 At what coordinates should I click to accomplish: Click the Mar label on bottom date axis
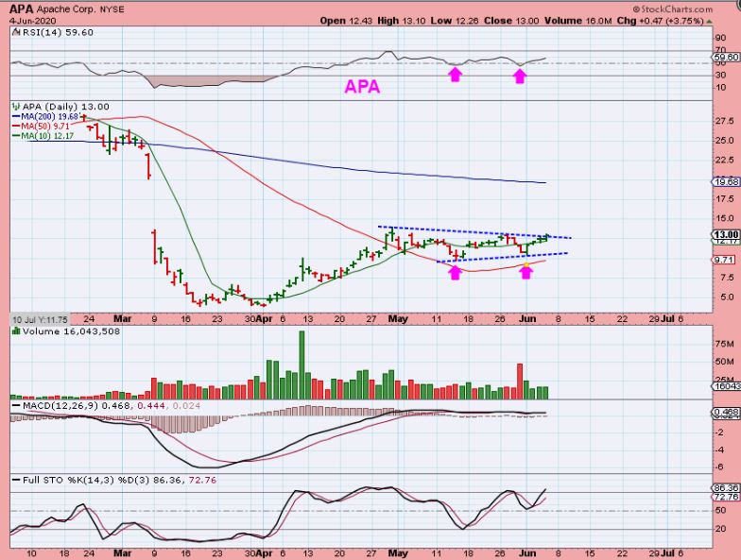pos(123,553)
